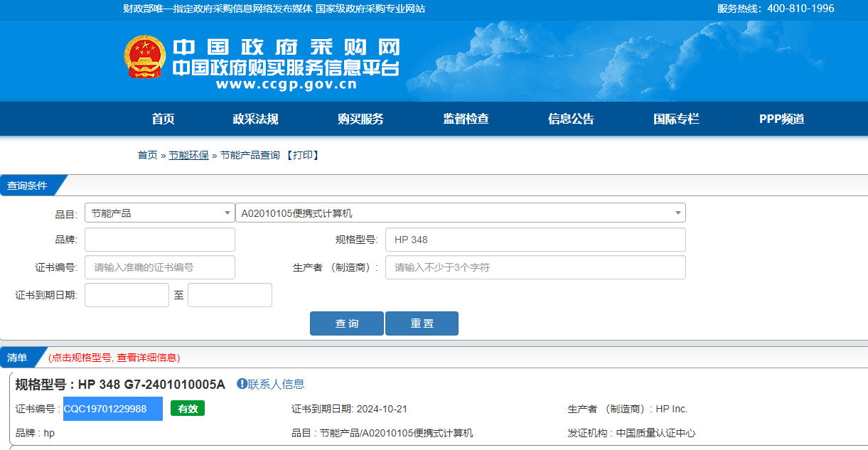
Task: Click the 首页 breadcrumb link
Action: click(x=147, y=155)
